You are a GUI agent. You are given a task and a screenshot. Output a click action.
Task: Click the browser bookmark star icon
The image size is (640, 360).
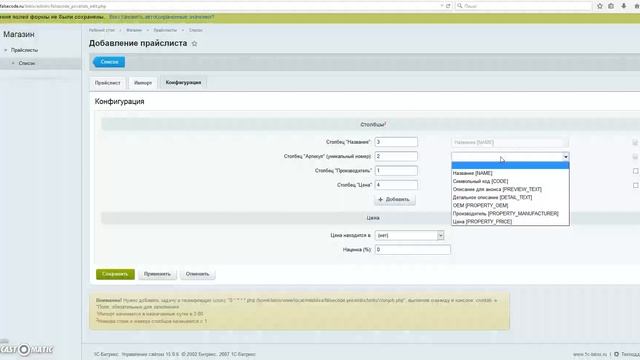[x=600, y=6]
